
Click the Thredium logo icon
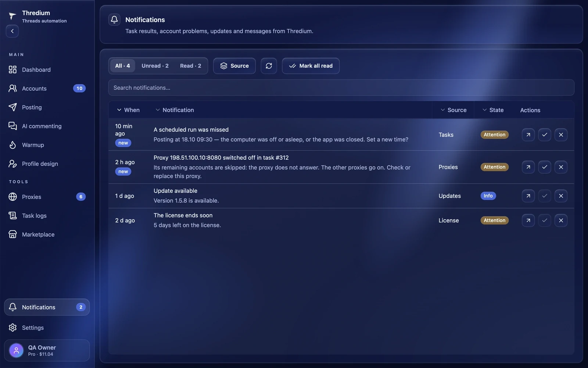pos(12,16)
